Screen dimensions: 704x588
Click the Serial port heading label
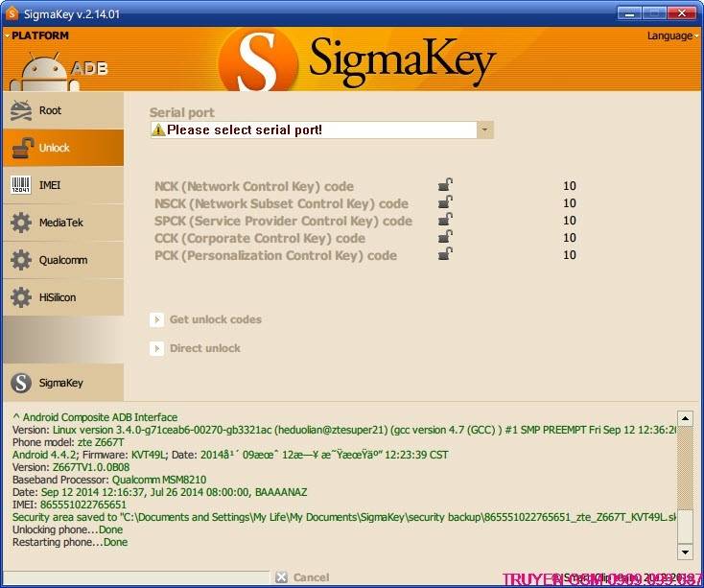[x=182, y=112]
